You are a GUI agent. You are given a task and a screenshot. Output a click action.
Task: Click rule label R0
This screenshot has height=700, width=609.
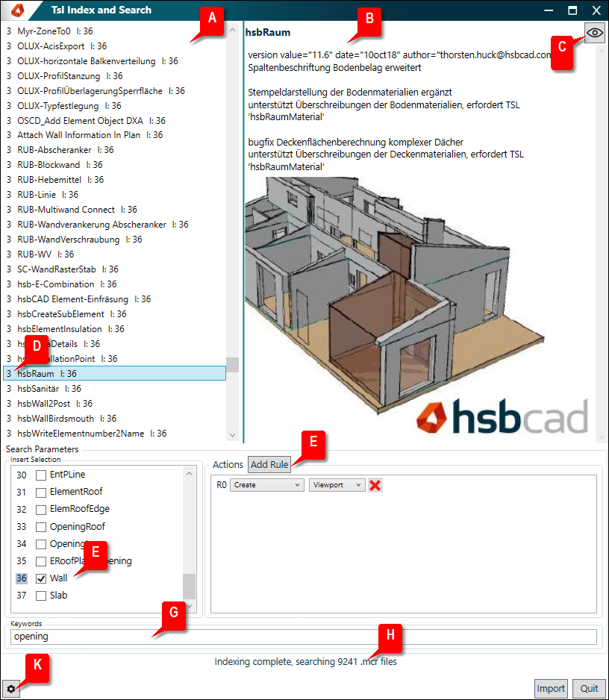222,485
